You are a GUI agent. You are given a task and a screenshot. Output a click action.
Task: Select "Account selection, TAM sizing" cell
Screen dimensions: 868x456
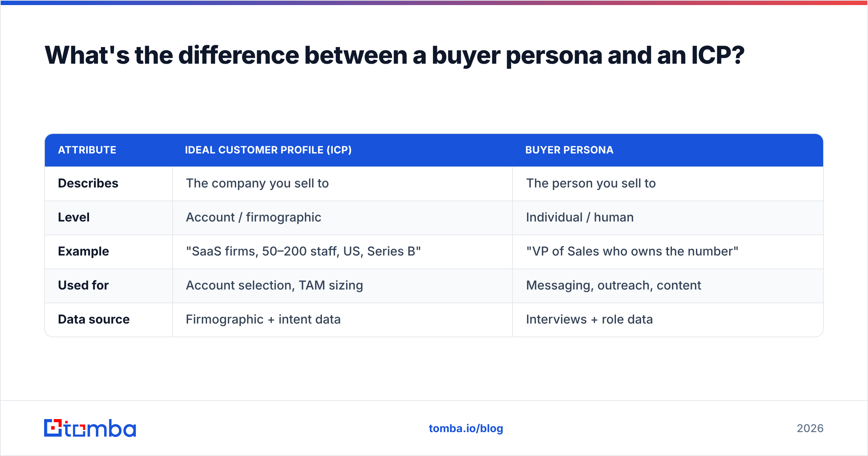click(342, 286)
